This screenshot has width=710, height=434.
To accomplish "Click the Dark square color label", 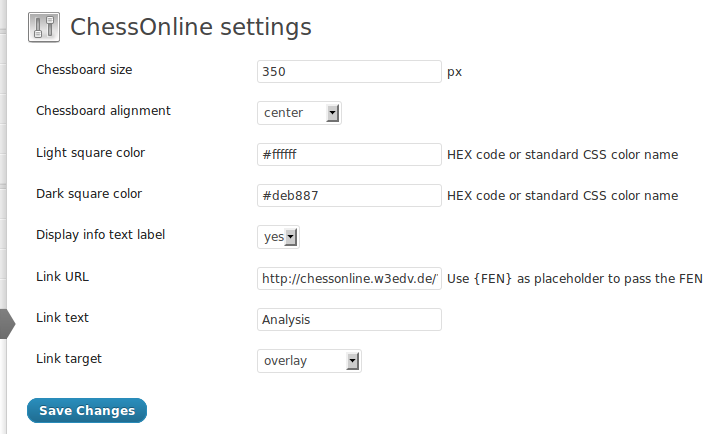I will 89,194.
